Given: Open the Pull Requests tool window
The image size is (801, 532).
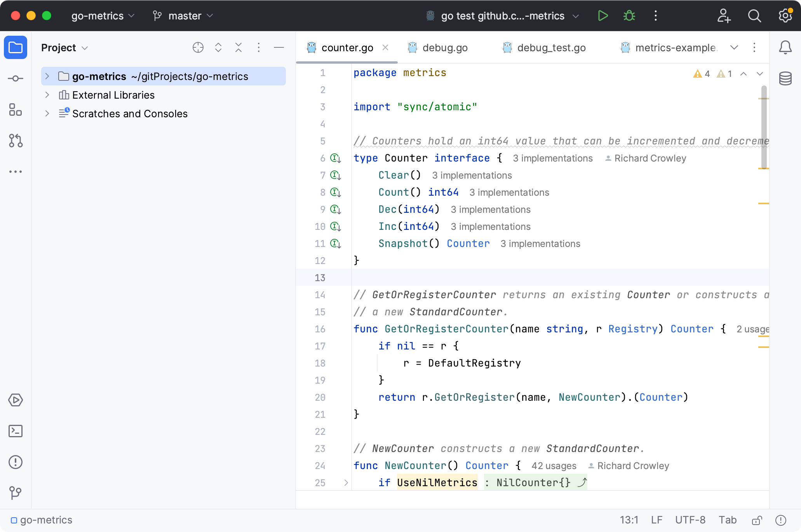Looking at the screenshot, I should (x=16, y=141).
